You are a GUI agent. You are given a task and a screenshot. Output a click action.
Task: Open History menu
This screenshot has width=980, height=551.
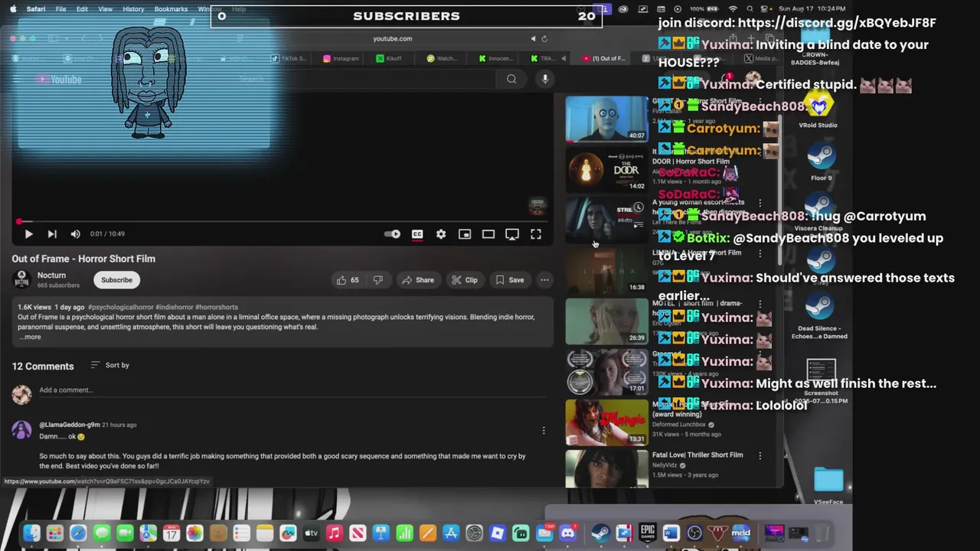133,9
